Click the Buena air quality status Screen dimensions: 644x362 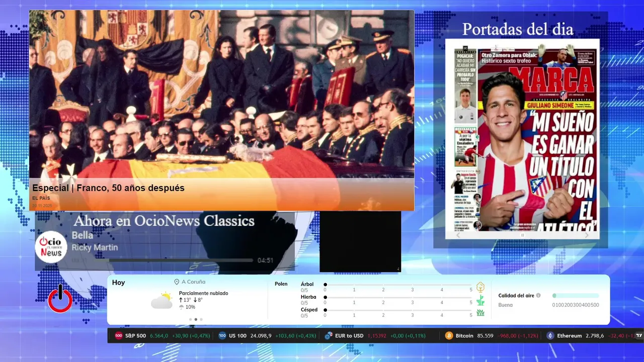pos(506,305)
